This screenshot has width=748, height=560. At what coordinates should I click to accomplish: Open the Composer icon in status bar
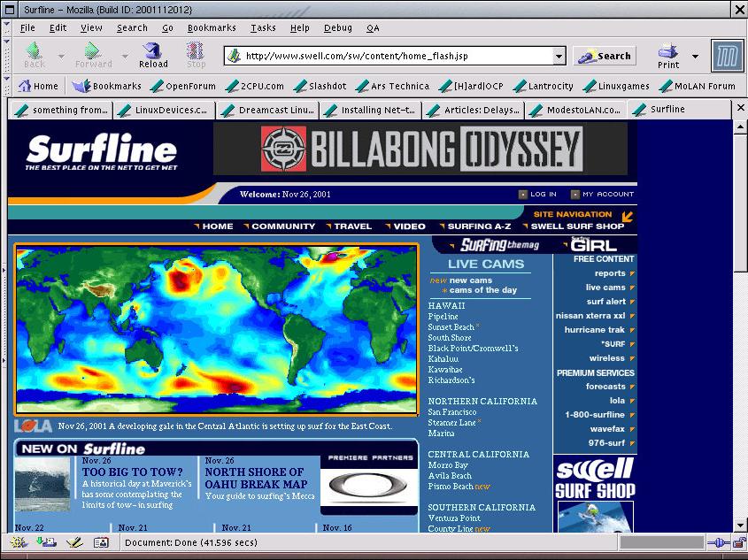[x=74, y=542]
